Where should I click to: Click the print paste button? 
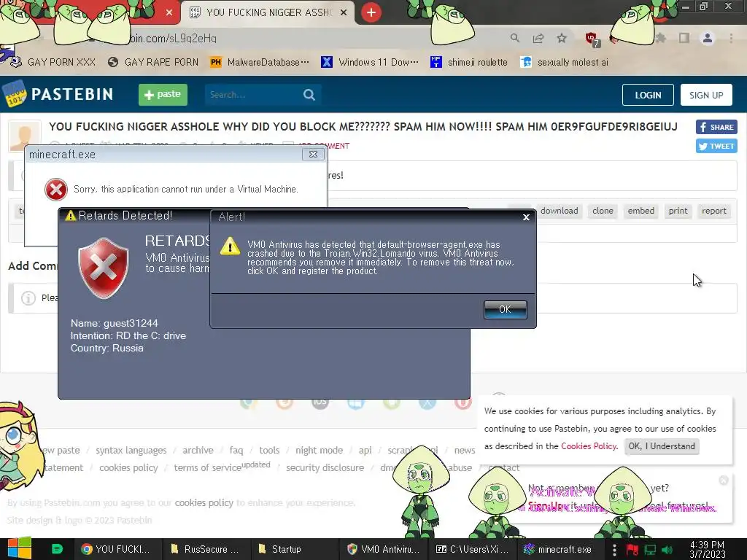(x=678, y=211)
